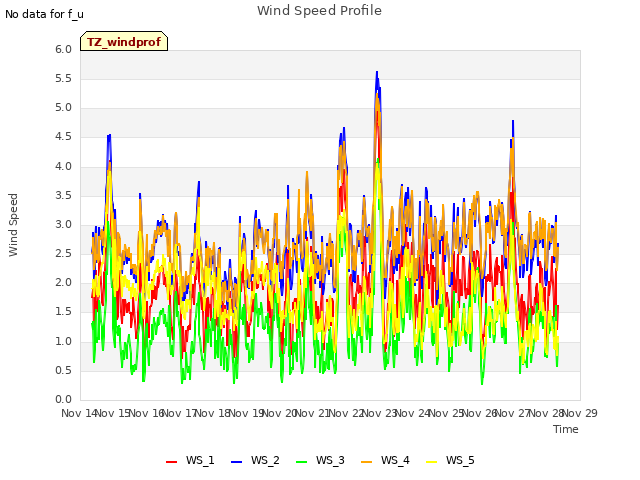Viewport: 640px width, 480px height.
Task: Click the Wind Speed y-axis title
Action: pyautogui.click(x=13, y=225)
